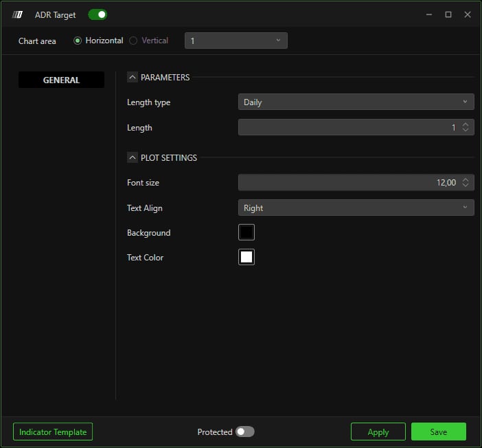Click the Apply button
This screenshot has width=482, height=448.
378,432
